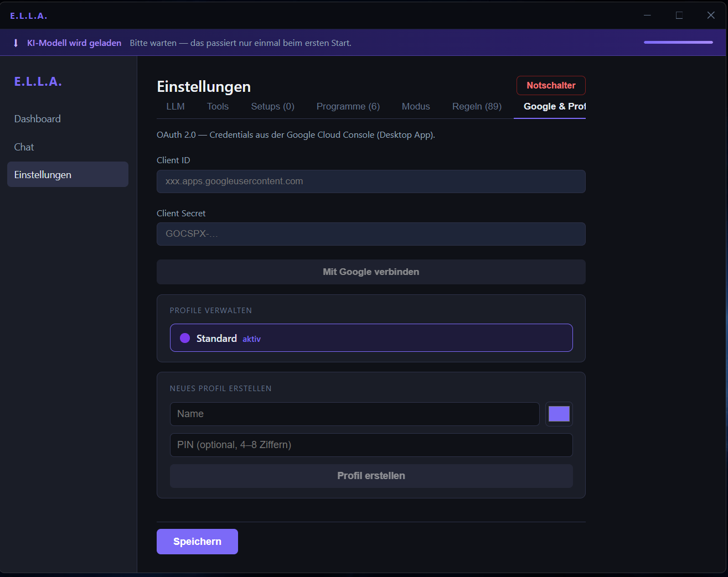Click the Einstellungen page heading
Screen dimensions: 728x577
[x=204, y=87]
